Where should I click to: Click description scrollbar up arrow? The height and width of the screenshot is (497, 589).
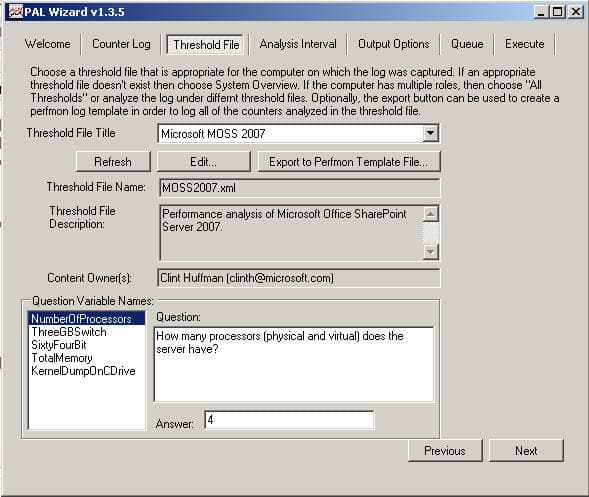click(430, 214)
